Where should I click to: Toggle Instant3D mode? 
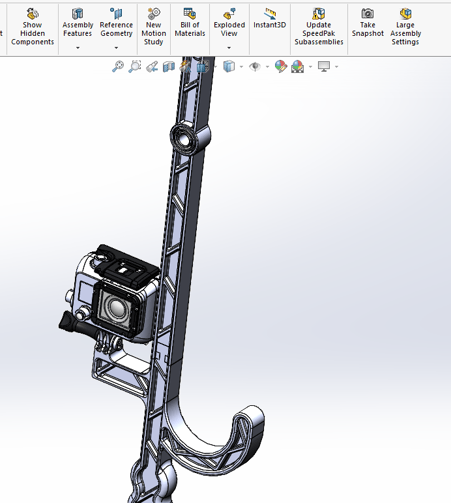[270, 19]
